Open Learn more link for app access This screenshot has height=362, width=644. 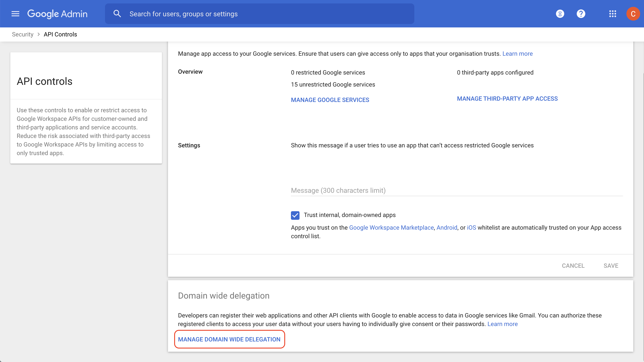coord(518,54)
